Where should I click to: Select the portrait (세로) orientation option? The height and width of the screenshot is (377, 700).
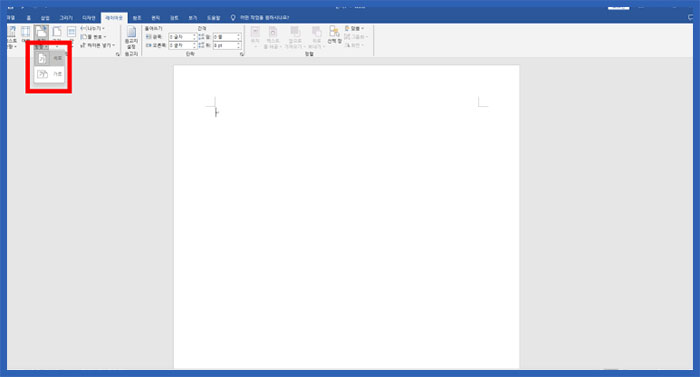point(50,58)
